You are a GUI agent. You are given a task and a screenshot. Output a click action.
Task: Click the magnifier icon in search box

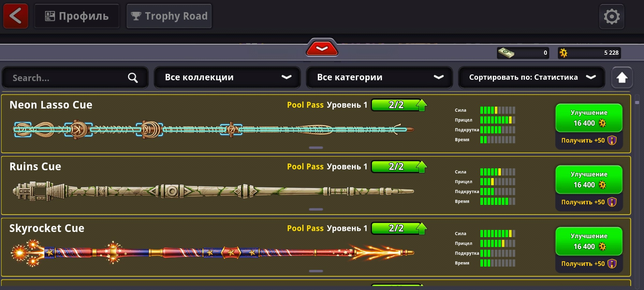133,78
